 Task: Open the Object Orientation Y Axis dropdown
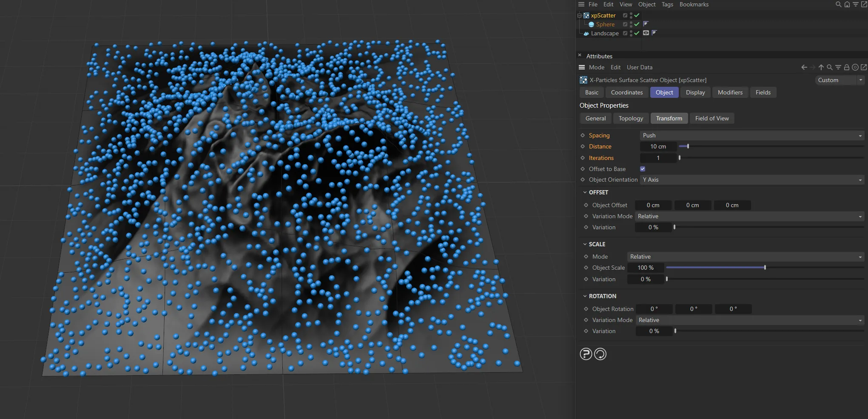tap(751, 180)
